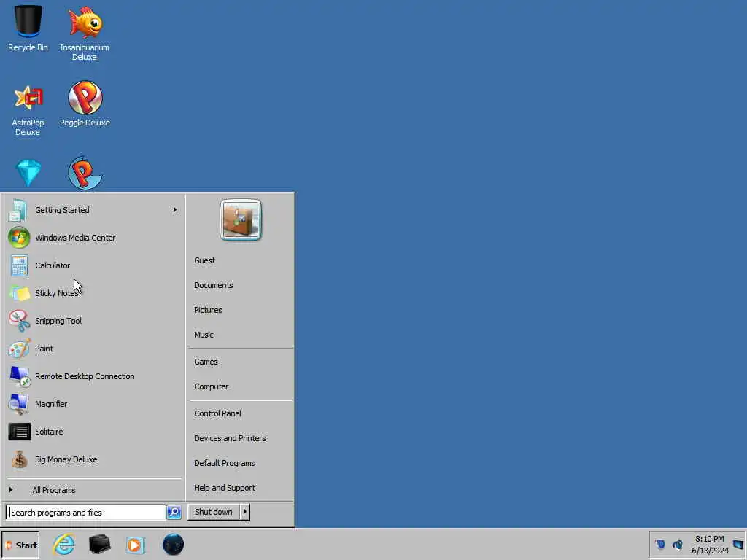This screenshot has width=747, height=560.
Task: Select the blue diamond game desktop icon
Action: coord(28,173)
